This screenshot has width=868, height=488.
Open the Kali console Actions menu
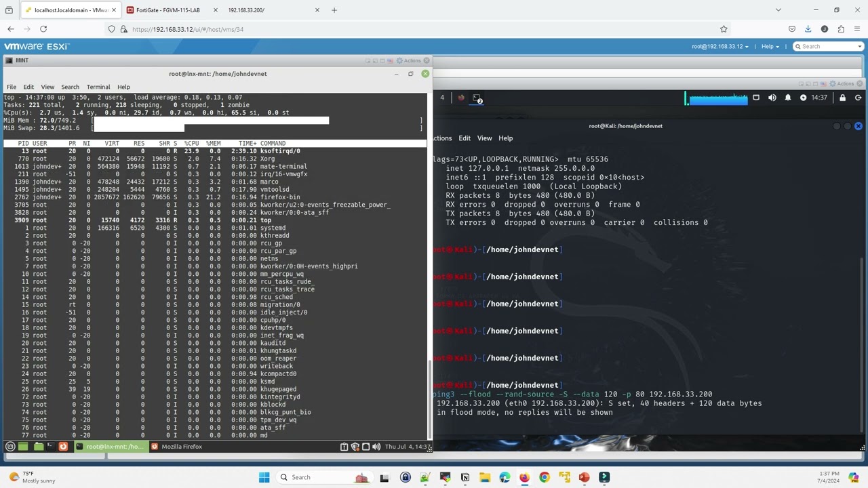point(842,83)
